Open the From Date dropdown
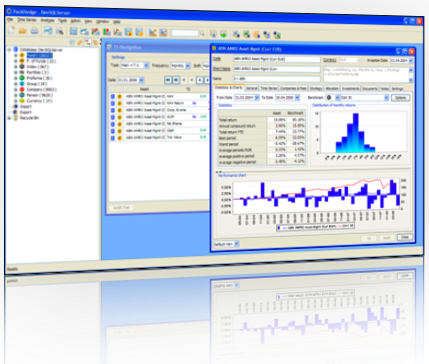The image size is (429, 364). tap(257, 97)
